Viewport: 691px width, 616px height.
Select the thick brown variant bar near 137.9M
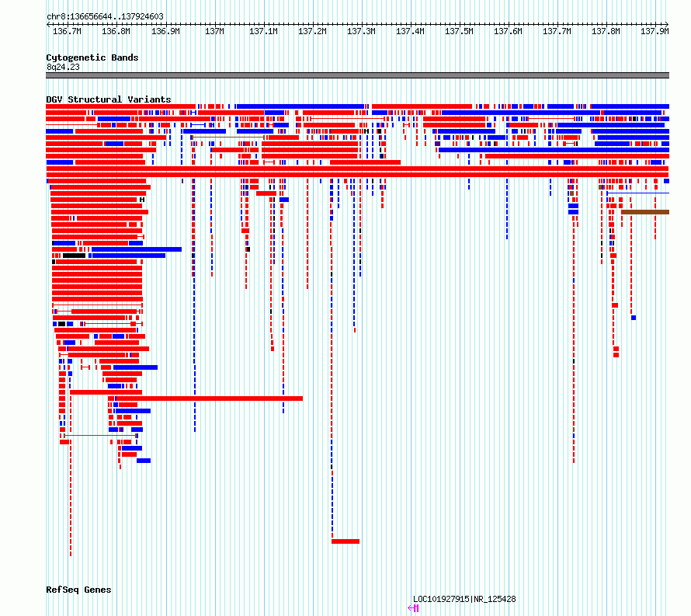coord(645,212)
